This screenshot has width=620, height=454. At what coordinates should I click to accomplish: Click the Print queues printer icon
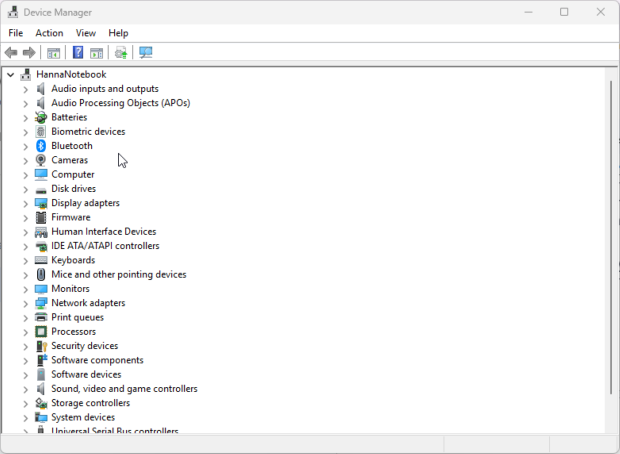pyautogui.click(x=41, y=317)
